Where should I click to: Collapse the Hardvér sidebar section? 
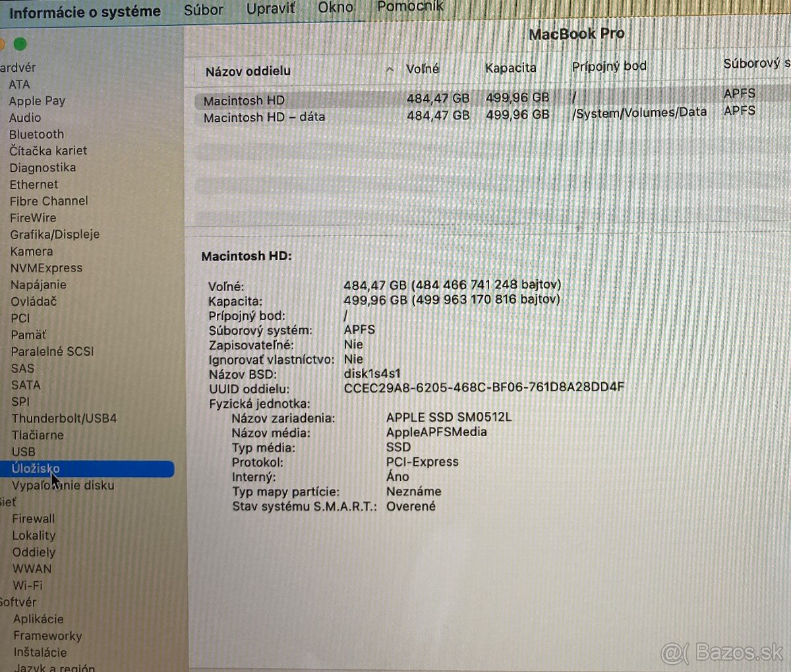click(x=18, y=67)
